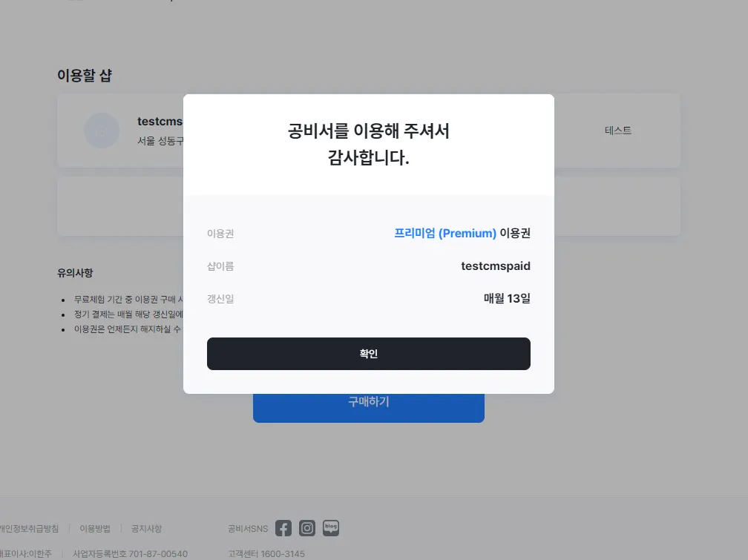Viewport: 748px width, 560px height.
Task: Click the 공비서SNS label in footer
Action: pyautogui.click(x=248, y=529)
